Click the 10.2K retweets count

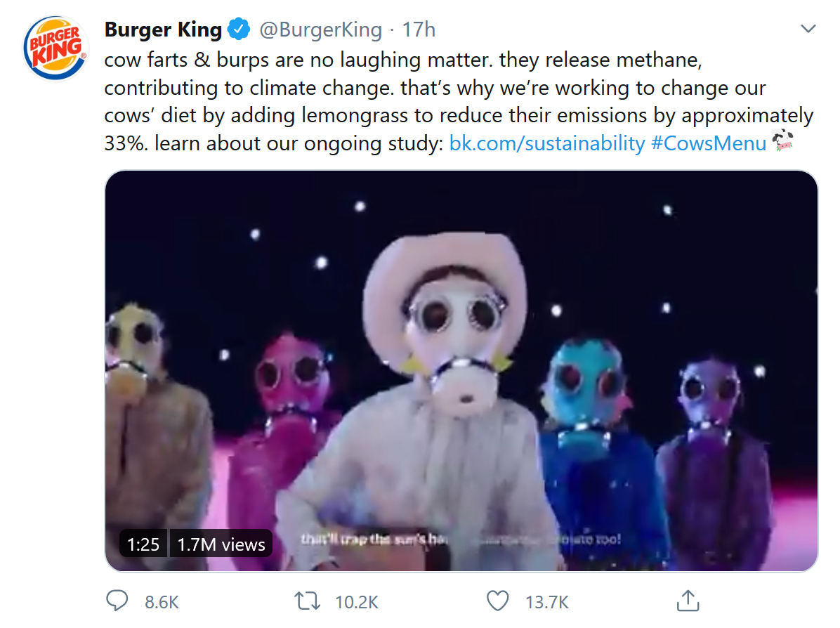click(357, 601)
